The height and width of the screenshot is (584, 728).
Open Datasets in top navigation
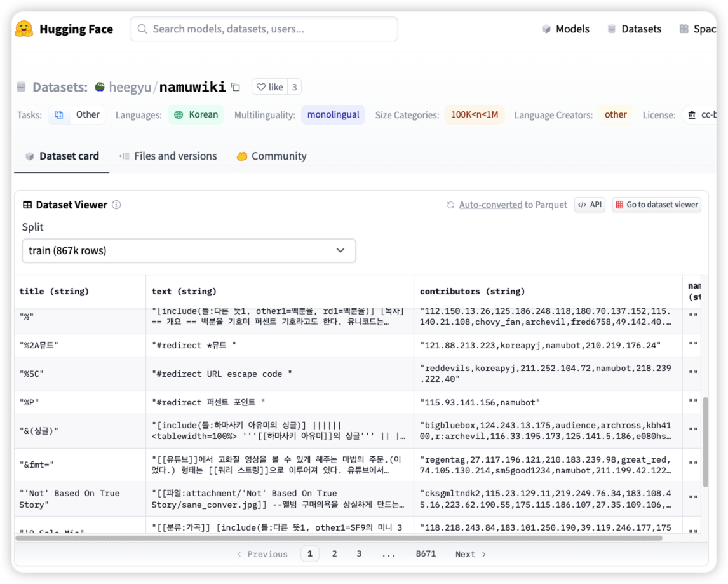[634, 29]
